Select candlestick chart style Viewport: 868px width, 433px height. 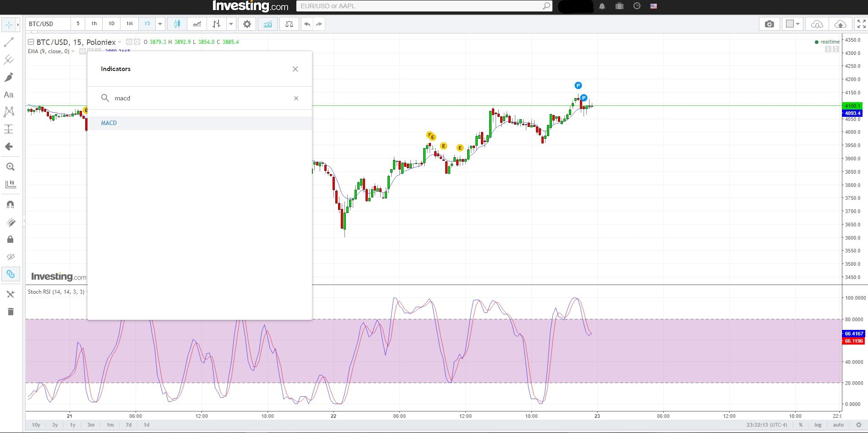pyautogui.click(x=177, y=24)
